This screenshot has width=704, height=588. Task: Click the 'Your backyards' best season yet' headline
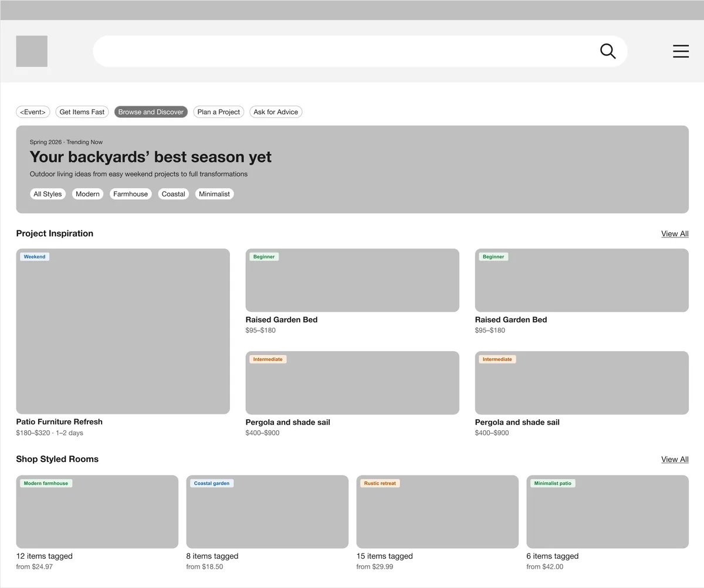tap(151, 157)
